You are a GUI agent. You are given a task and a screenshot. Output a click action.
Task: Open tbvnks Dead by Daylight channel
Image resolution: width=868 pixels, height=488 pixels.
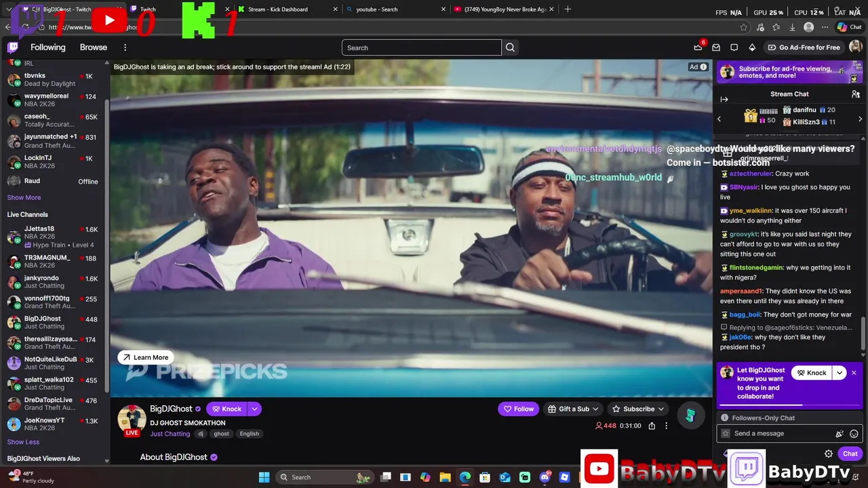click(53, 80)
